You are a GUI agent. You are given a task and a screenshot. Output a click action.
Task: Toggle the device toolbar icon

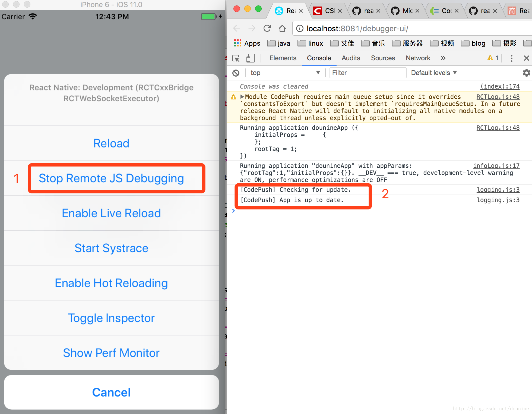pos(250,58)
